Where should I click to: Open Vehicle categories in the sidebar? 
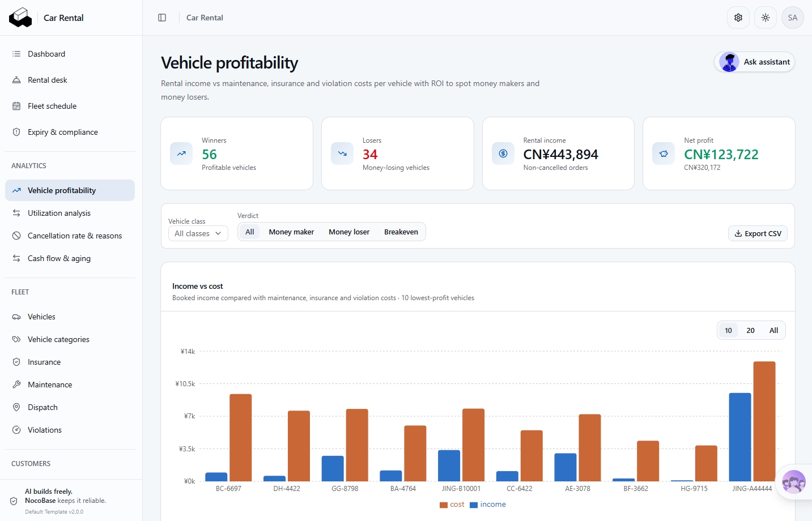70,339
